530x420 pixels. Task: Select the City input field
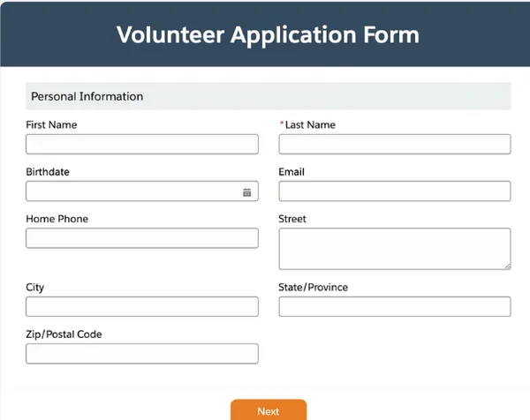[142, 306]
